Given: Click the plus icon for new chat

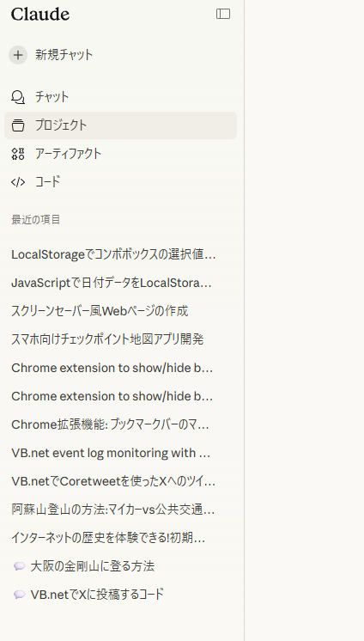Looking at the screenshot, I should point(18,55).
